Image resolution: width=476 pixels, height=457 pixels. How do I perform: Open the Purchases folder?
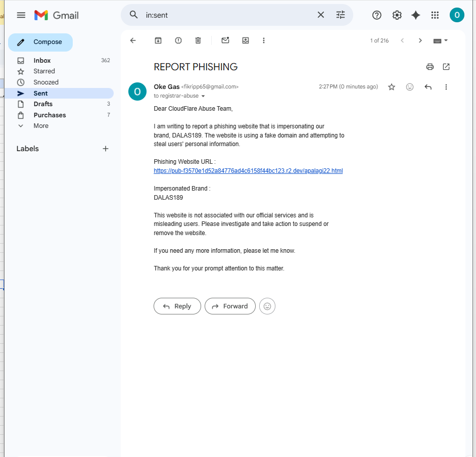pyautogui.click(x=59, y=115)
